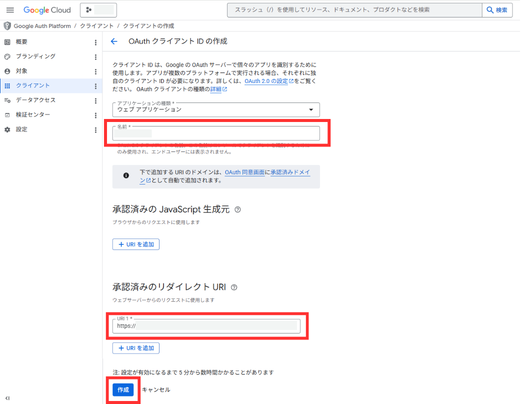Open the main hamburger navigation menu
521x404 pixels.
coord(10,10)
